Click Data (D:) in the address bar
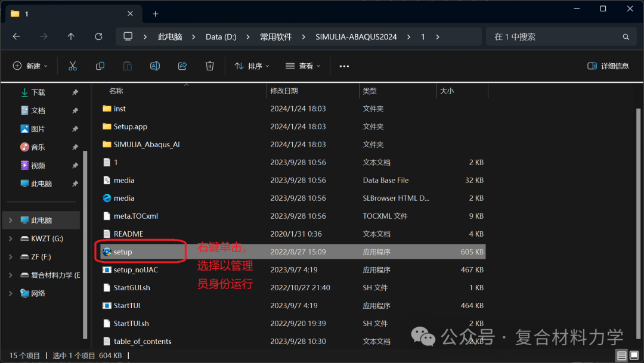The width and height of the screenshot is (644, 363). click(x=221, y=37)
